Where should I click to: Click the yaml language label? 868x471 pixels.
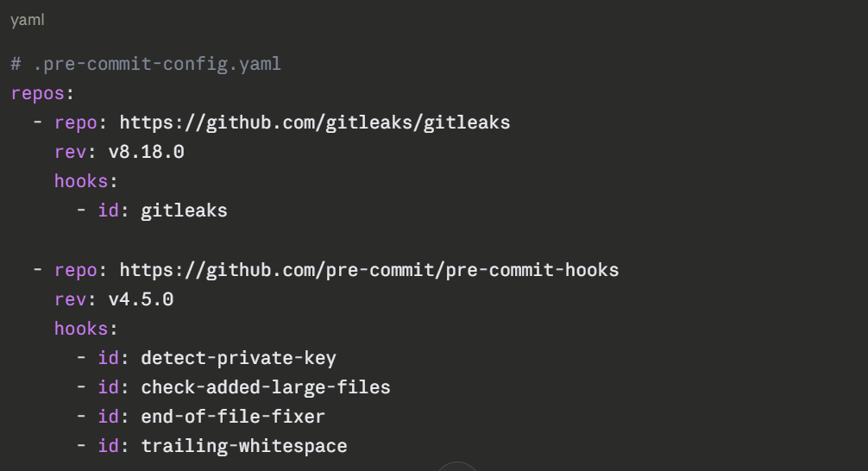(x=27, y=20)
